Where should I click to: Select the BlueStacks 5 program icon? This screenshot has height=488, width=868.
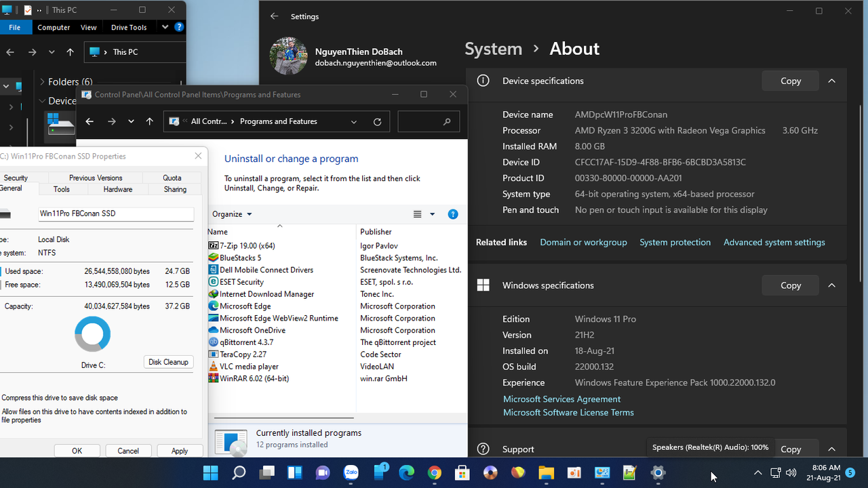(214, 258)
